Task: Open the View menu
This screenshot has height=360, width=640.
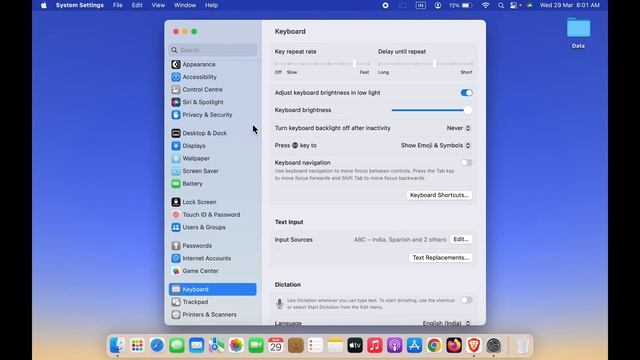Action: click(158, 5)
